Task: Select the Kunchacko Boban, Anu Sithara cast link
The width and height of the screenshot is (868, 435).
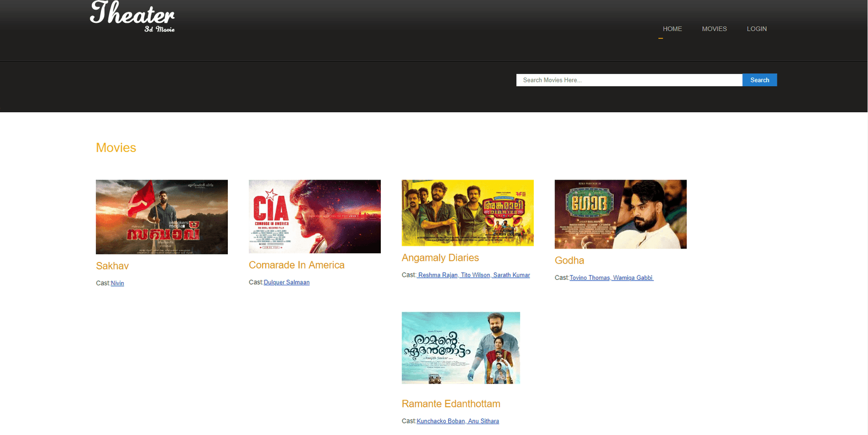Action: tap(458, 421)
